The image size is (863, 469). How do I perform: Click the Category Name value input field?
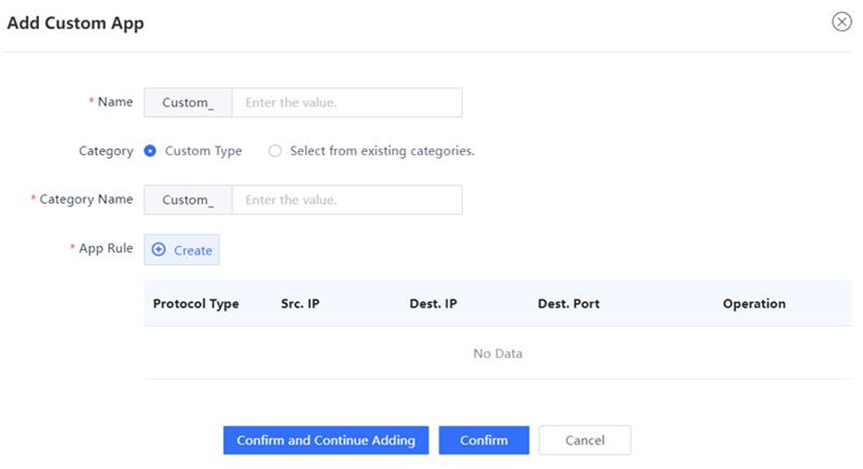tap(347, 200)
